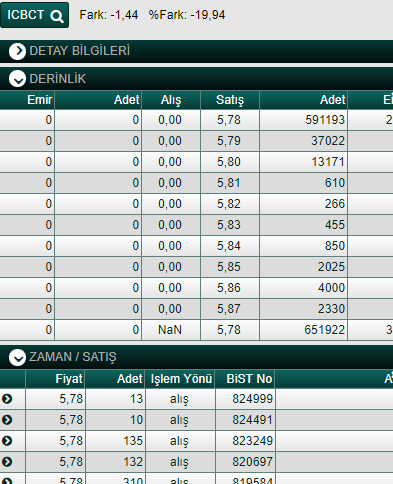
Task: Select the 5,80 sell price cell
Action: click(x=230, y=162)
